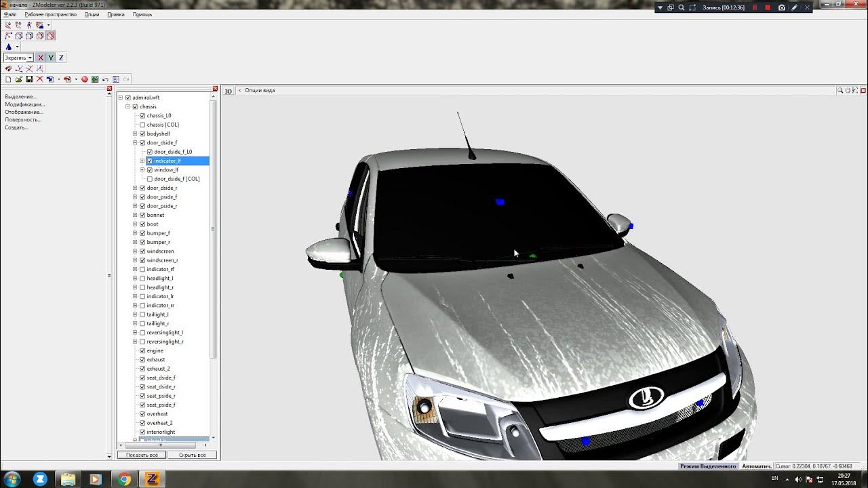Open the Файл menu
The height and width of the screenshot is (488, 868).
10,14
